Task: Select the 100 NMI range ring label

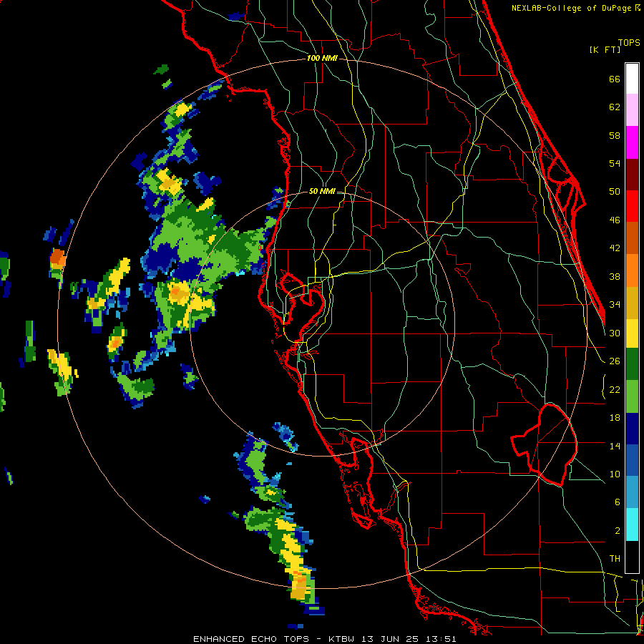Action: (x=322, y=59)
